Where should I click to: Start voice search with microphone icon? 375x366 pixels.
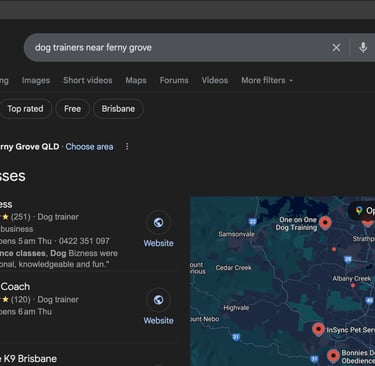tap(363, 48)
